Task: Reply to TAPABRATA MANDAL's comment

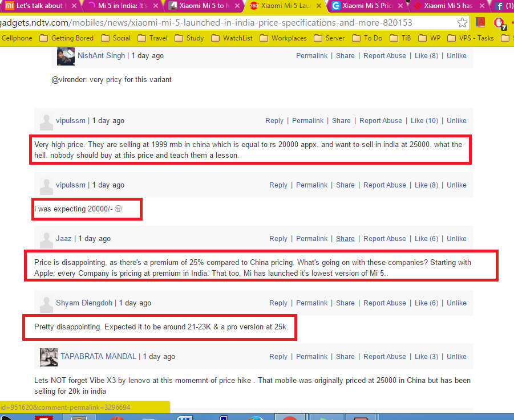Action: (278, 357)
